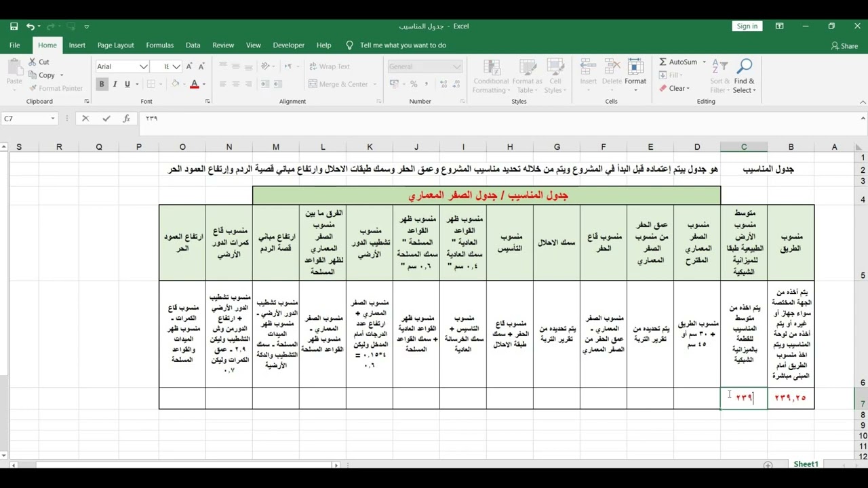Click the Increase Font Size icon
This screenshot has width=868, height=488.
point(189,66)
